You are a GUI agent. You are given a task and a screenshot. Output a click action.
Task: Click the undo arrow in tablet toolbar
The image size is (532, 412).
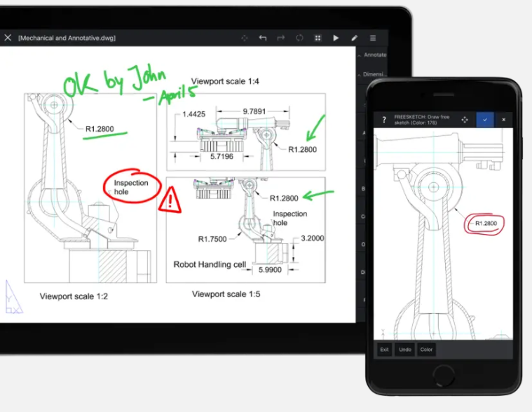tap(263, 38)
